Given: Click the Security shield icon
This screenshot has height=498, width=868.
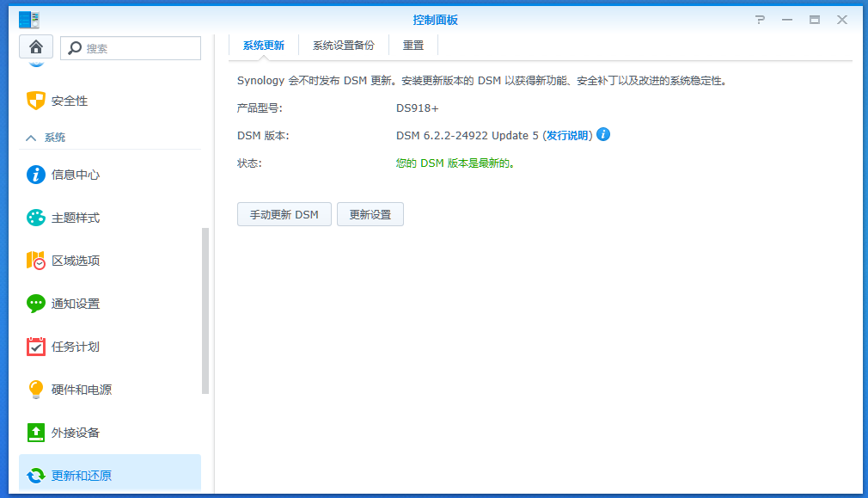Looking at the screenshot, I should [36, 101].
